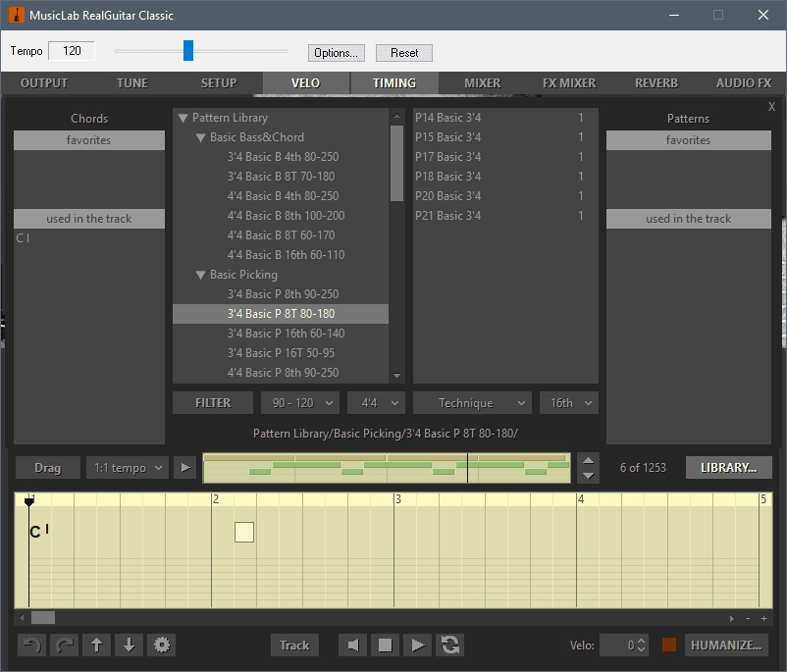Click the track scroll right arrow

pos(732,618)
